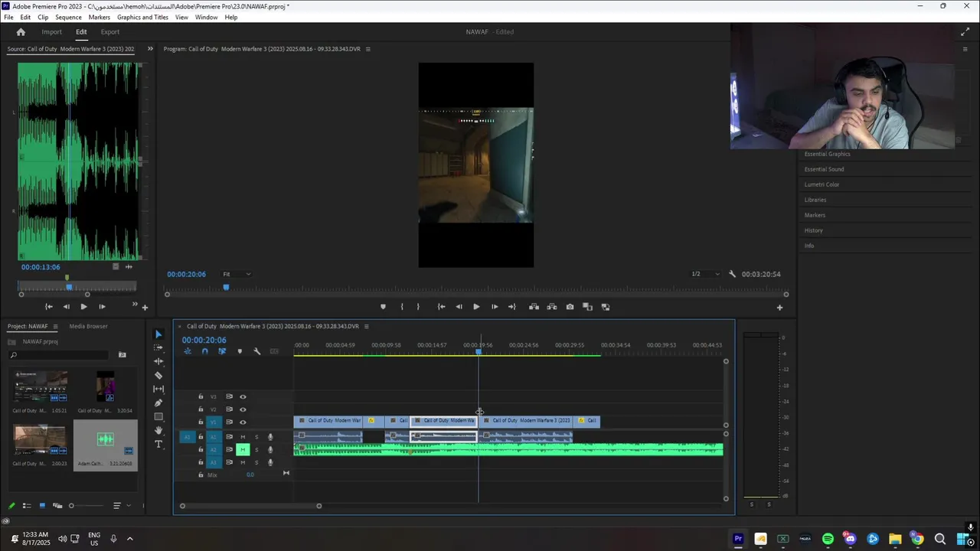This screenshot has height=551, width=980.
Task: Open Project NAWAF panel menu
Action: click(55, 327)
